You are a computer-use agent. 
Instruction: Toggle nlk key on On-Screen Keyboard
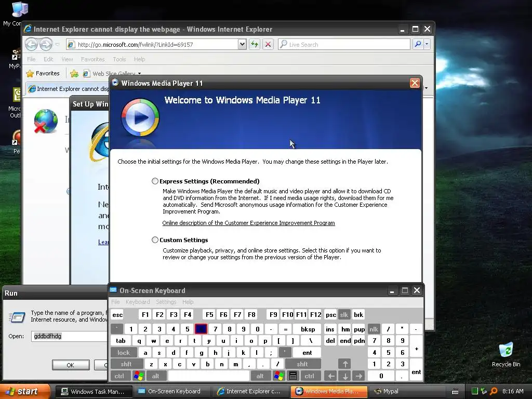click(374, 329)
